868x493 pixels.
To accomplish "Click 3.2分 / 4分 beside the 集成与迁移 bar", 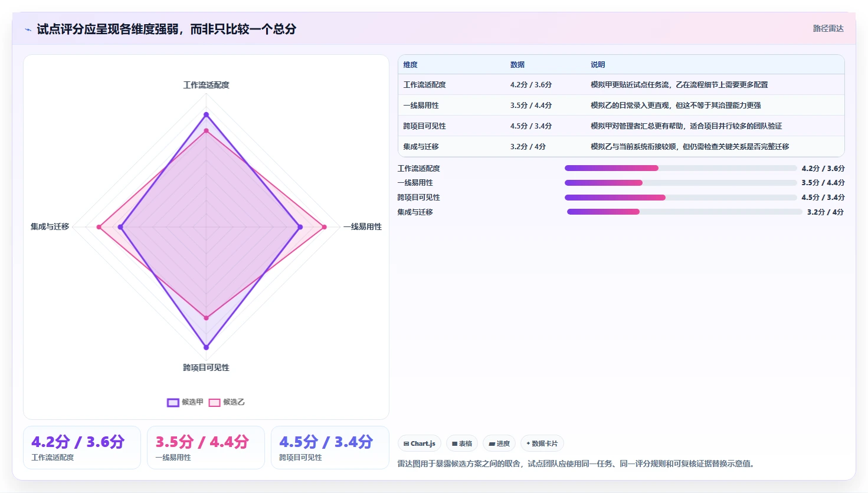I will tap(826, 212).
